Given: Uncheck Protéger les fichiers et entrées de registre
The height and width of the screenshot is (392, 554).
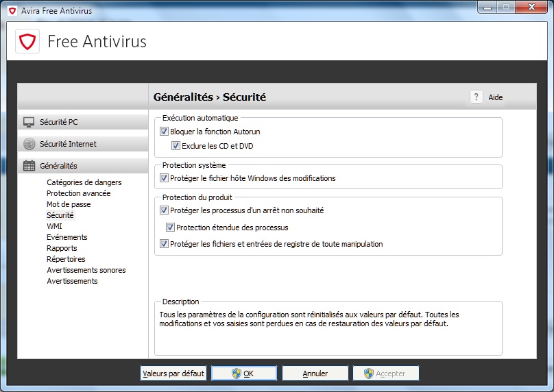Looking at the screenshot, I should pyautogui.click(x=164, y=244).
